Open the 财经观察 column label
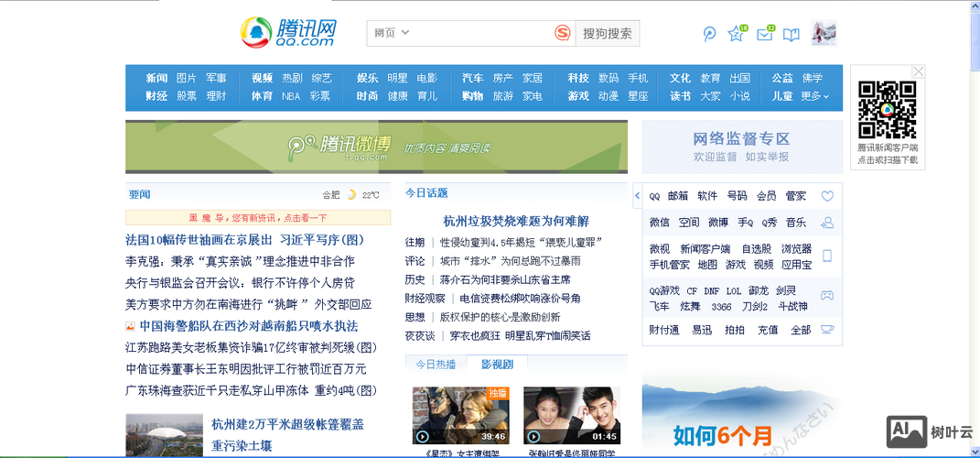The height and width of the screenshot is (458, 980). [x=425, y=299]
